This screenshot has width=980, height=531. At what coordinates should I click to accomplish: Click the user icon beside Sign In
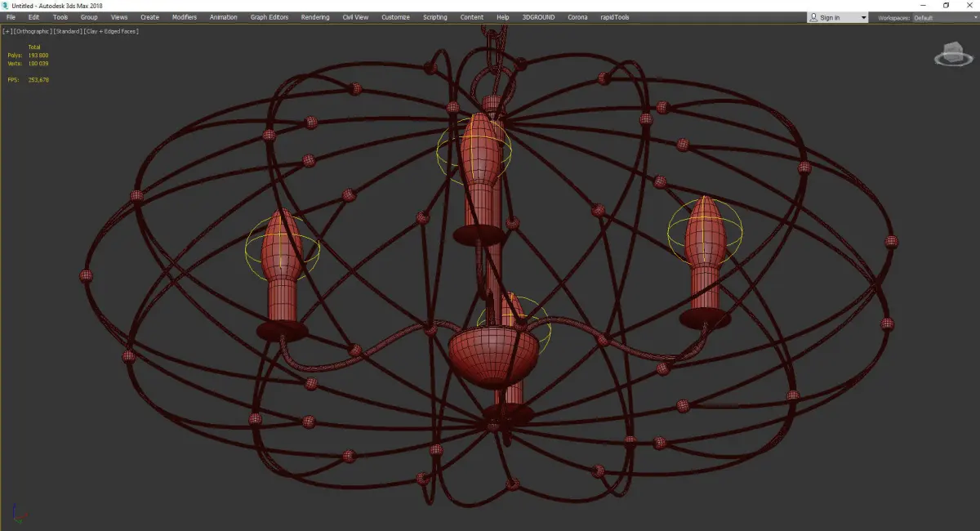813,17
